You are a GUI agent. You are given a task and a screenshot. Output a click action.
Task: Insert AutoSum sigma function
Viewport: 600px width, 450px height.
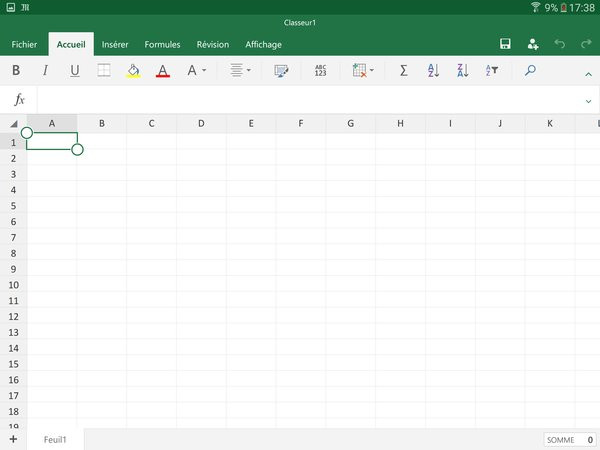coord(403,70)
